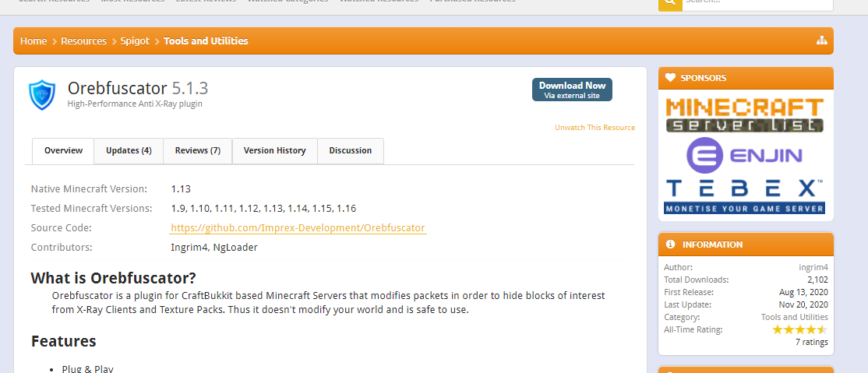Image resolution: width=868 pixels, height=373 pixels.
Task: Click the heart icon beside Sponsors
Action: point(670,78)
